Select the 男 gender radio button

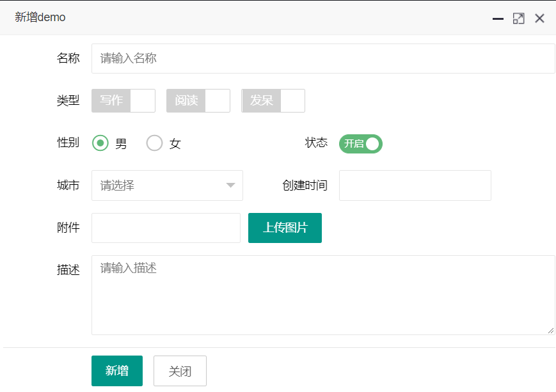(100, 143)
